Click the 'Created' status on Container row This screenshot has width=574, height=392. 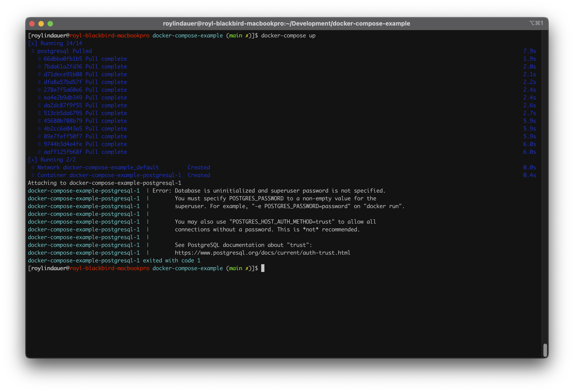[x=199, y=175]
